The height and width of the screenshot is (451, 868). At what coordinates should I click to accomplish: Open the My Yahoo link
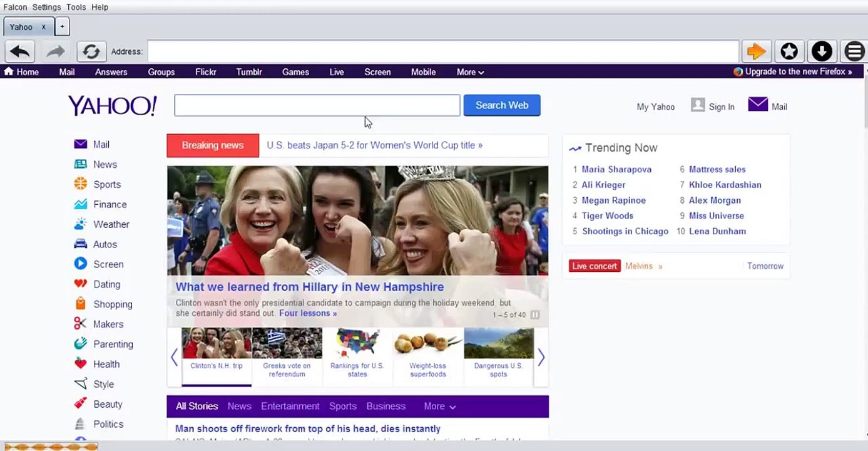[656, 106]
